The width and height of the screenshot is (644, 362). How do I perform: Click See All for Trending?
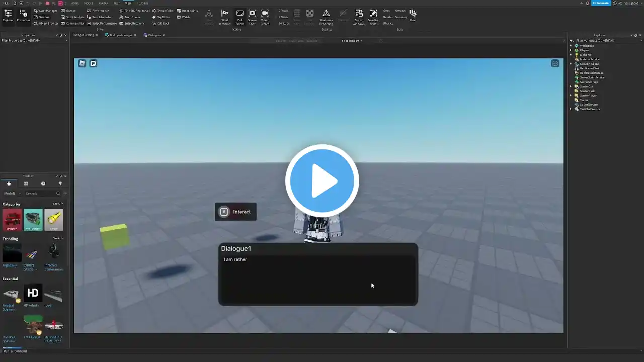point(58,238)
